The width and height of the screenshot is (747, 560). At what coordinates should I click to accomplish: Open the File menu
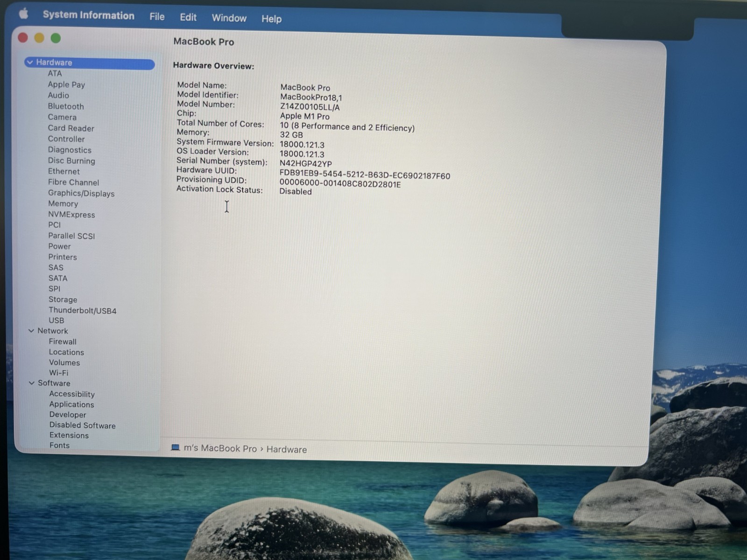157,17
